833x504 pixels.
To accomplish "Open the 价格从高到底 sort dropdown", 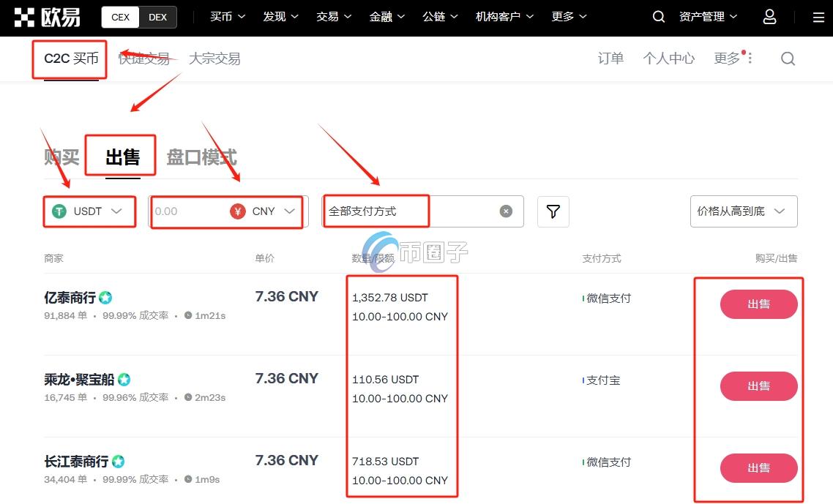I will coord(743,211).
